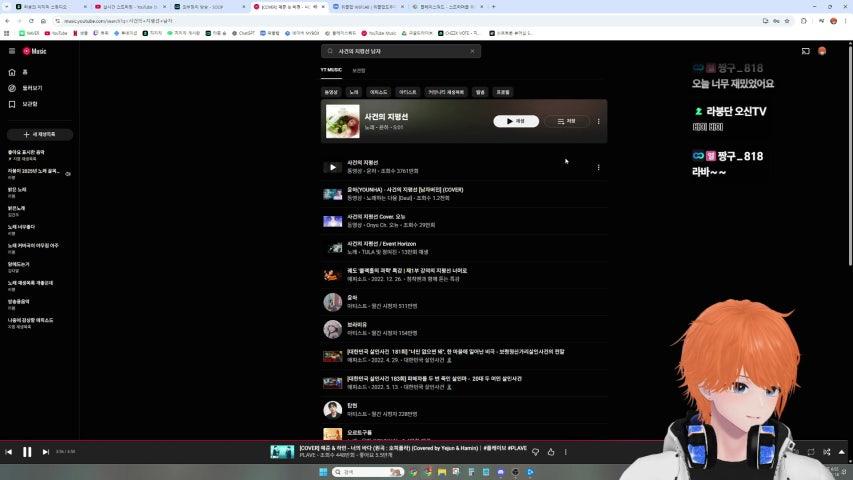Skip to the next track

45,452
